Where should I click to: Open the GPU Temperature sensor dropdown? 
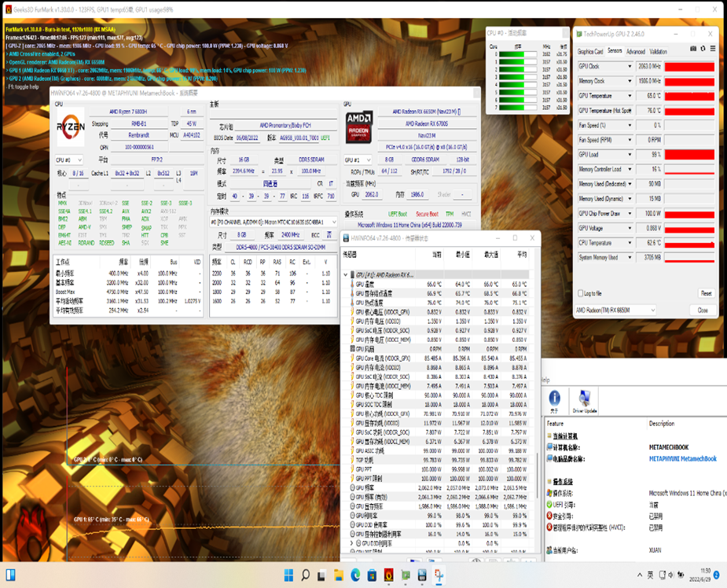(x=630, y=96)
